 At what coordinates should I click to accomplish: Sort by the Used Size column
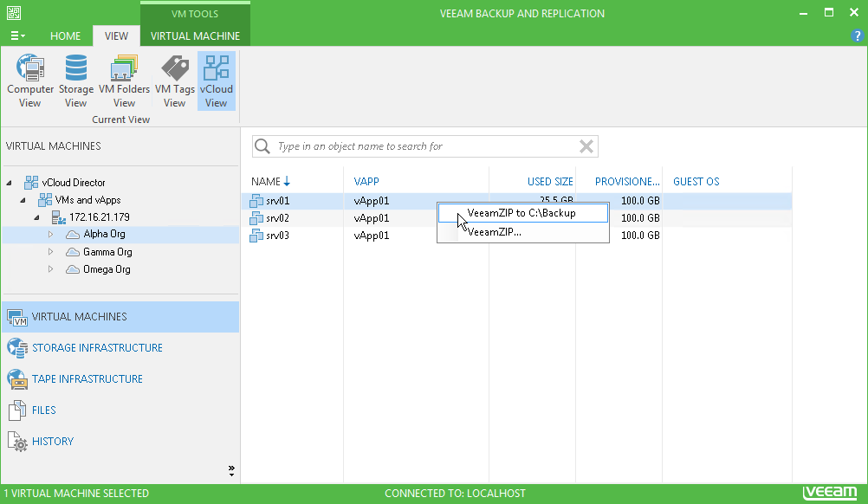coord(550,182)
